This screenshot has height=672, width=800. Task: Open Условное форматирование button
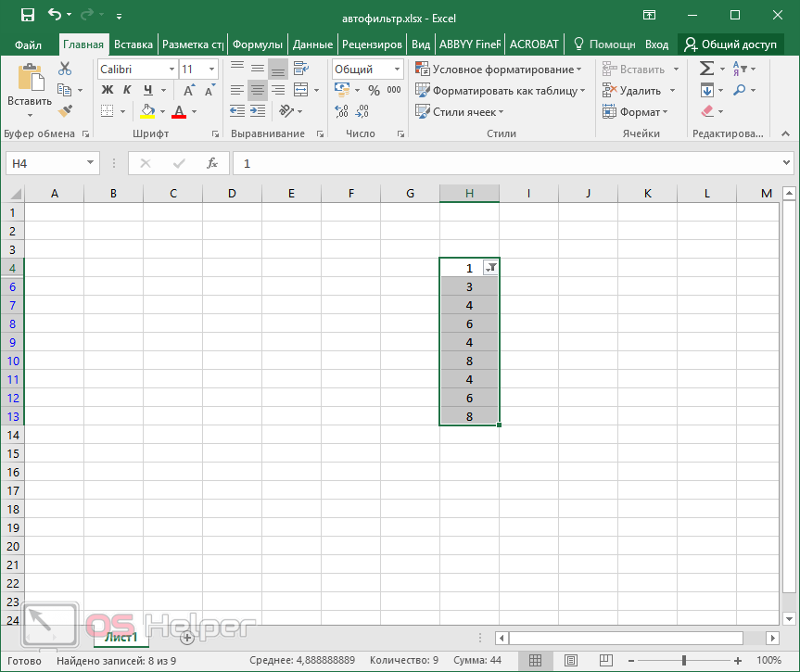point(499,70)
